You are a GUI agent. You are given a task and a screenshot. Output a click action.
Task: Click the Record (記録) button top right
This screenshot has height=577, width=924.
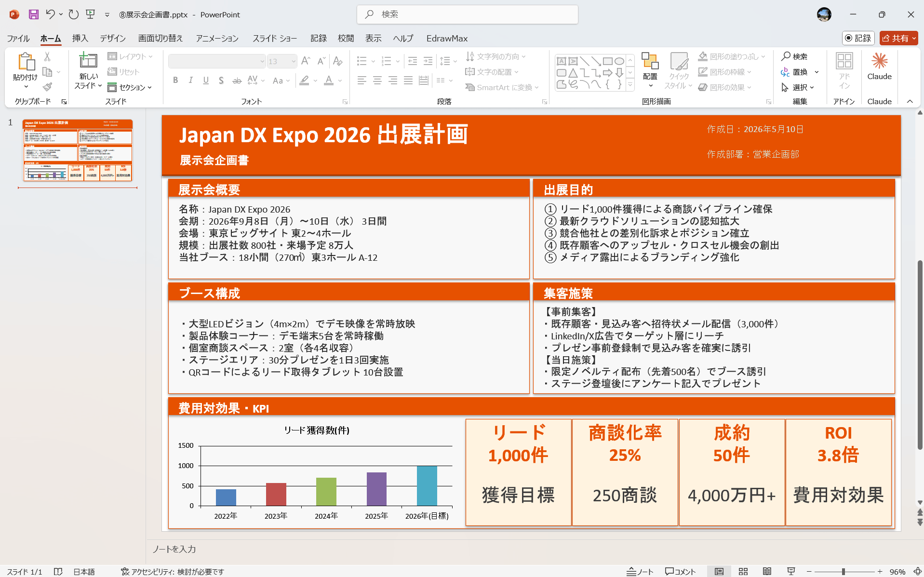(x=858, y=38)
